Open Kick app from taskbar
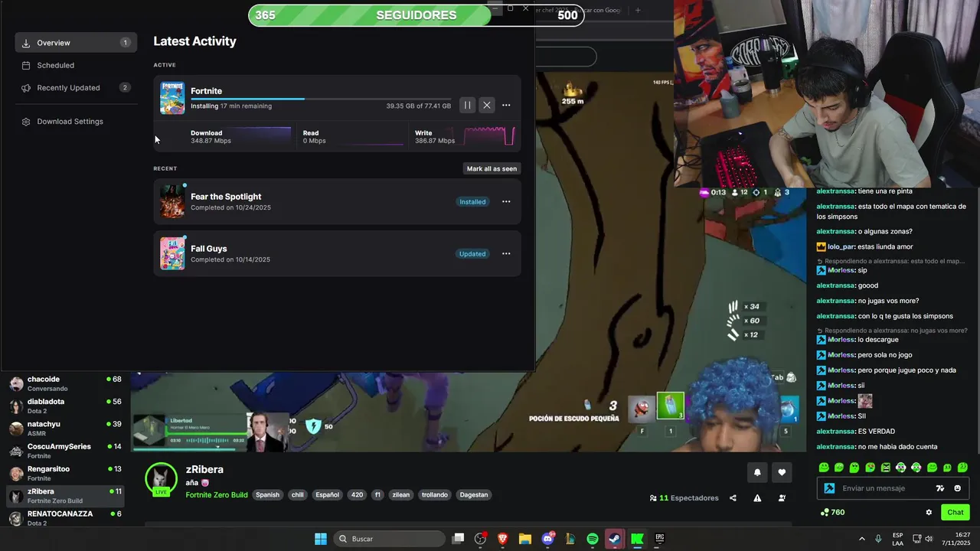The image size is (980, 551). click(x=637, y=539)
